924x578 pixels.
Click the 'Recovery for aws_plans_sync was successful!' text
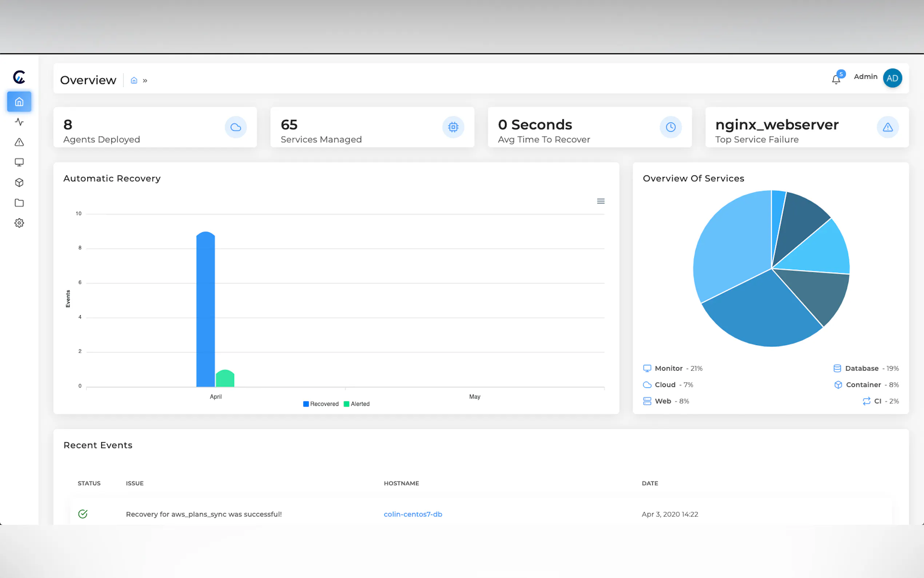[x=204, y=515]
